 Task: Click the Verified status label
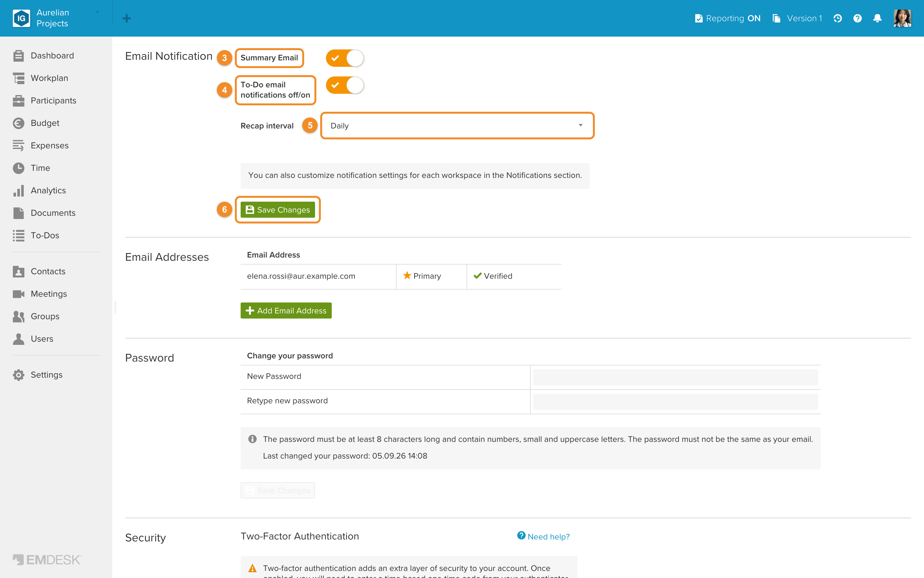493,276
